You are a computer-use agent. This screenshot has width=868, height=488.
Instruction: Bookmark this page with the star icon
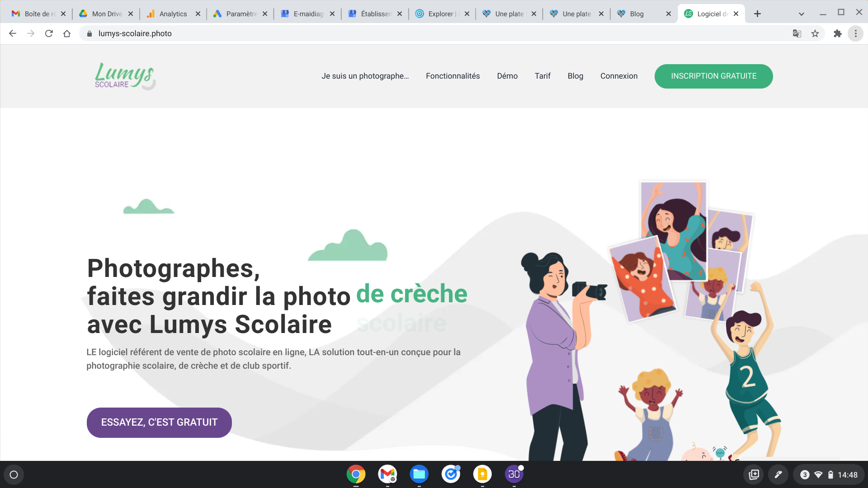click(815, 33)
